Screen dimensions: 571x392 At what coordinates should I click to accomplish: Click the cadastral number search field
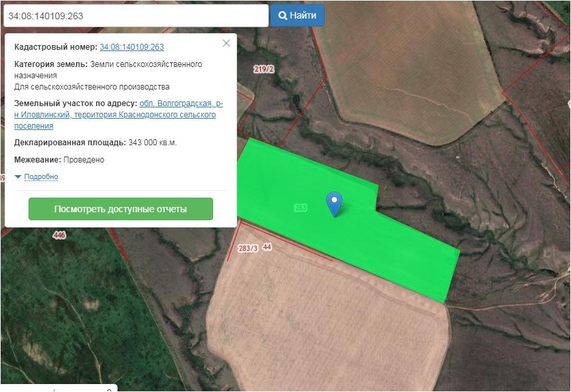click(135, 15)
